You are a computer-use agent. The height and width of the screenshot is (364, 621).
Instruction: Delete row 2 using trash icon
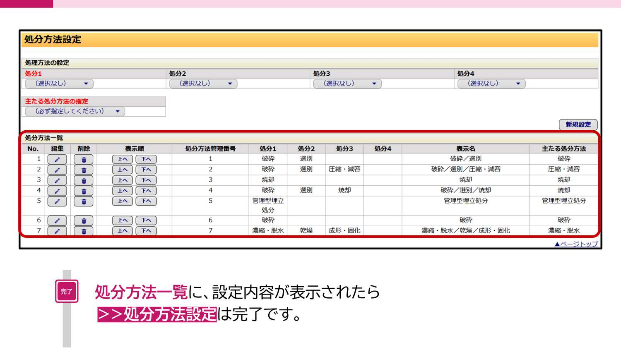(83, 170)
